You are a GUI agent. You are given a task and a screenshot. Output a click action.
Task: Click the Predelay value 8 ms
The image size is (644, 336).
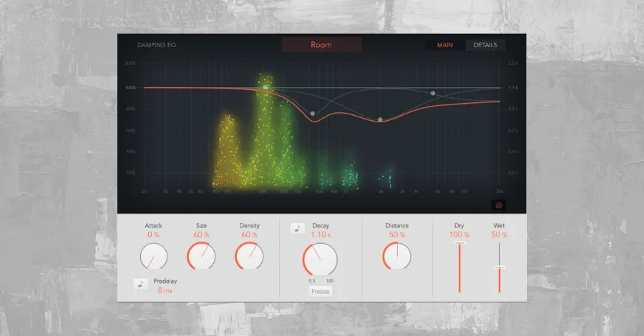[x=165, y=290]
